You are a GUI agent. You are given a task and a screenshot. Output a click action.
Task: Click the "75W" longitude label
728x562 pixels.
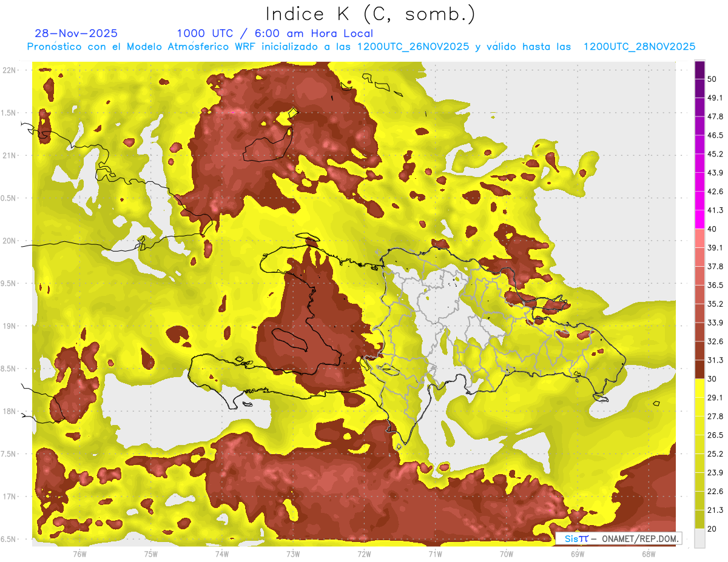150,554
